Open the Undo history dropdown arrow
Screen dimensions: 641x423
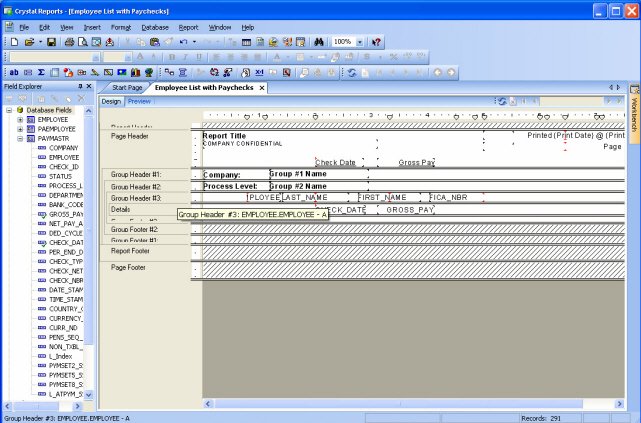click(194, 42)
